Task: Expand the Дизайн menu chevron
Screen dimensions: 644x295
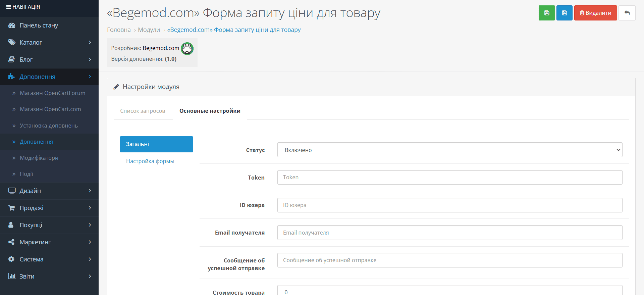Action: tap(90, 191)
